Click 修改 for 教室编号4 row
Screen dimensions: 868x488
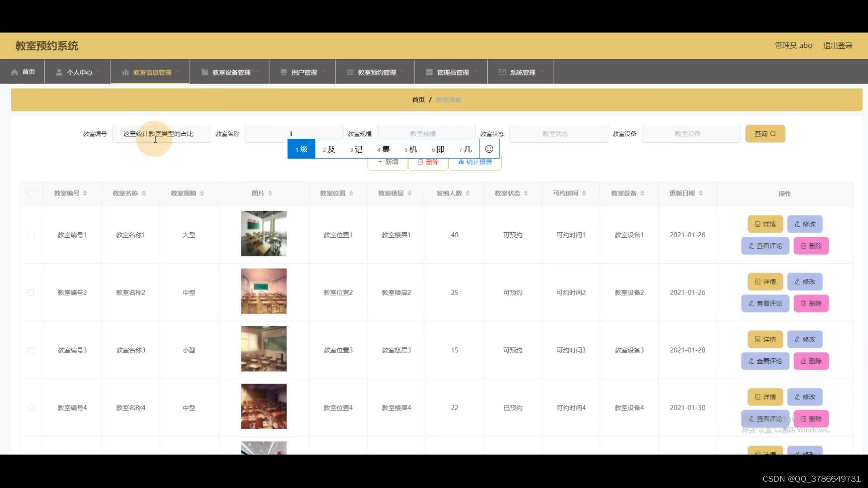(x=805, y=397)
